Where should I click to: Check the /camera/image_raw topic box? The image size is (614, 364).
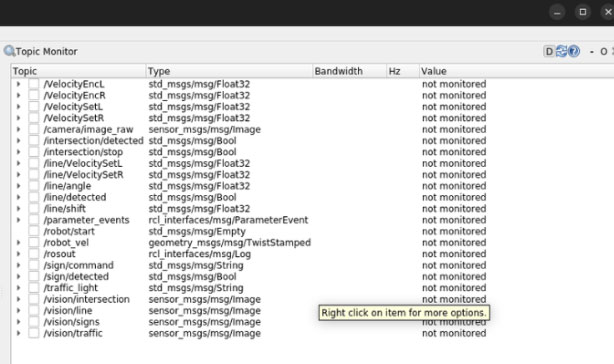[34, 129]
